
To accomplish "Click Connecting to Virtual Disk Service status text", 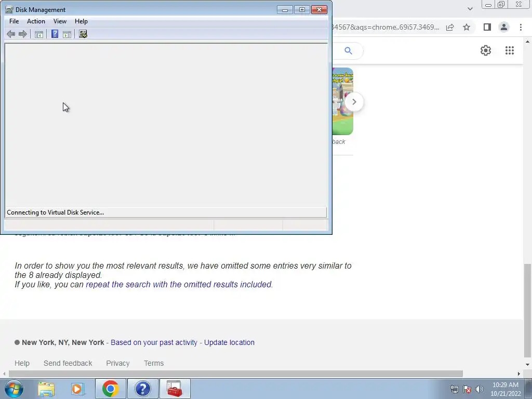I will pyautogui.click(x=55, y=212).
